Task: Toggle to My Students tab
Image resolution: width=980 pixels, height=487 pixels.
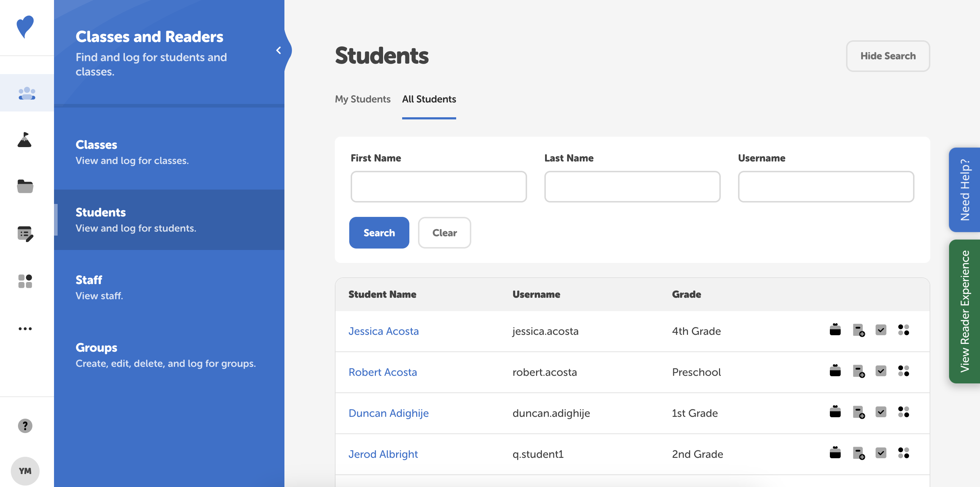Action: [363, 99]
